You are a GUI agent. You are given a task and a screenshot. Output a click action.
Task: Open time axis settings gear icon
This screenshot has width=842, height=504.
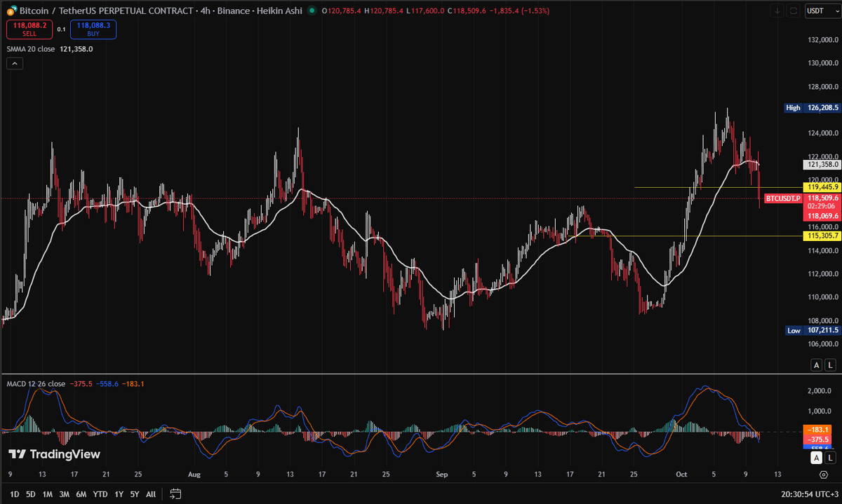(x=823, y=475)
